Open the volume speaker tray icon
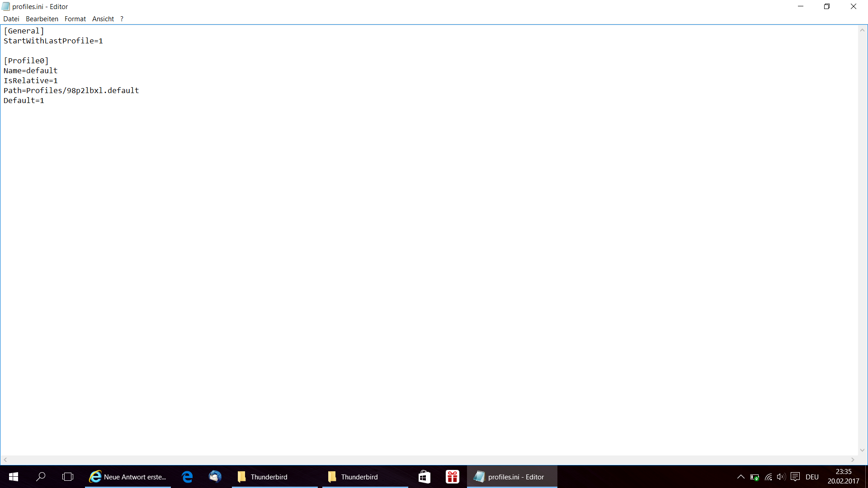This screenshot has width=868, height=488. point(781,477)
